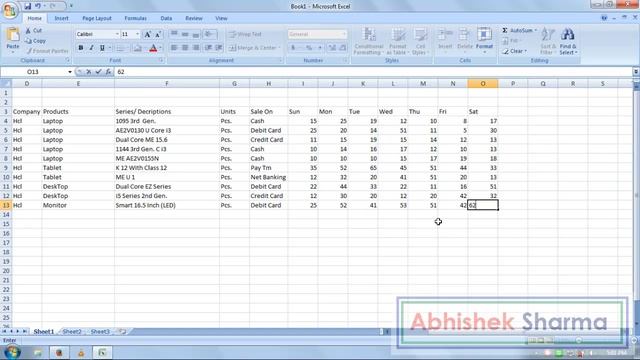The width and height of the screenshot is (640, 360).
Task: Click in the formula bar showing 62
Action: tap(373, 72)
